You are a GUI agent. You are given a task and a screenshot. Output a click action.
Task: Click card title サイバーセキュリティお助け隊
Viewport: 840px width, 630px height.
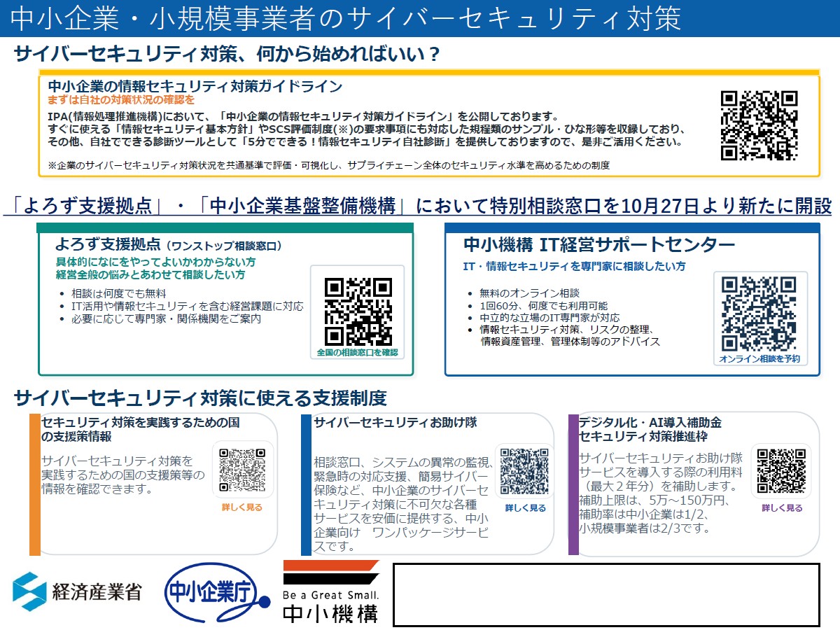[x=395, y=423]
